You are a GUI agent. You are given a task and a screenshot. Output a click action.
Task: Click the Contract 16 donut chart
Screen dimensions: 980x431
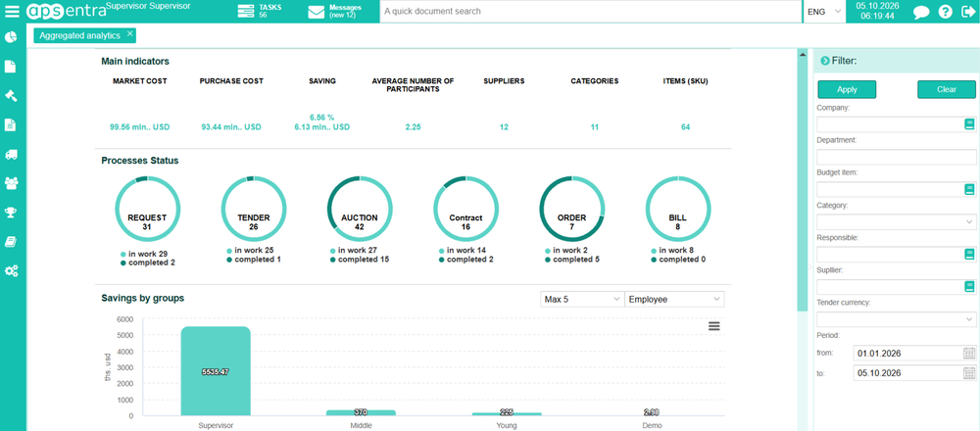465,209
